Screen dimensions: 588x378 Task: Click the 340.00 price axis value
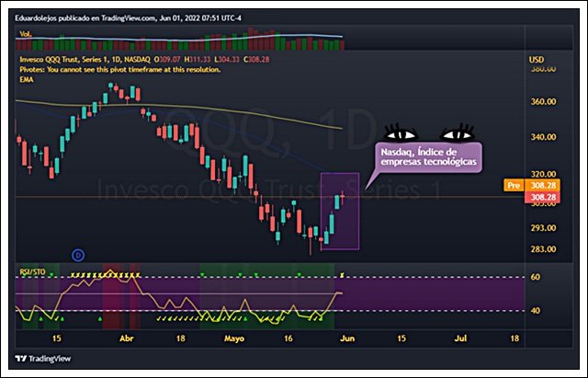pyautogui.click(x=543, y=137)
